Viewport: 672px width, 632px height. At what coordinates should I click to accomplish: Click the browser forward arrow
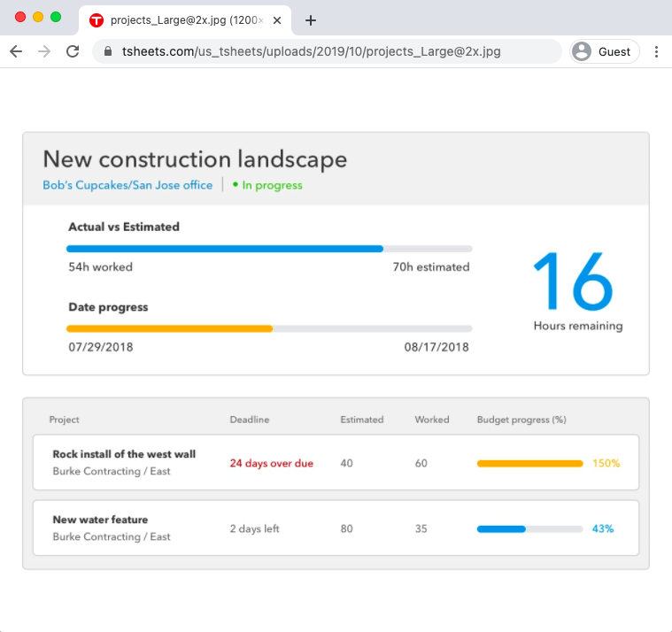(x=44, y=51)
